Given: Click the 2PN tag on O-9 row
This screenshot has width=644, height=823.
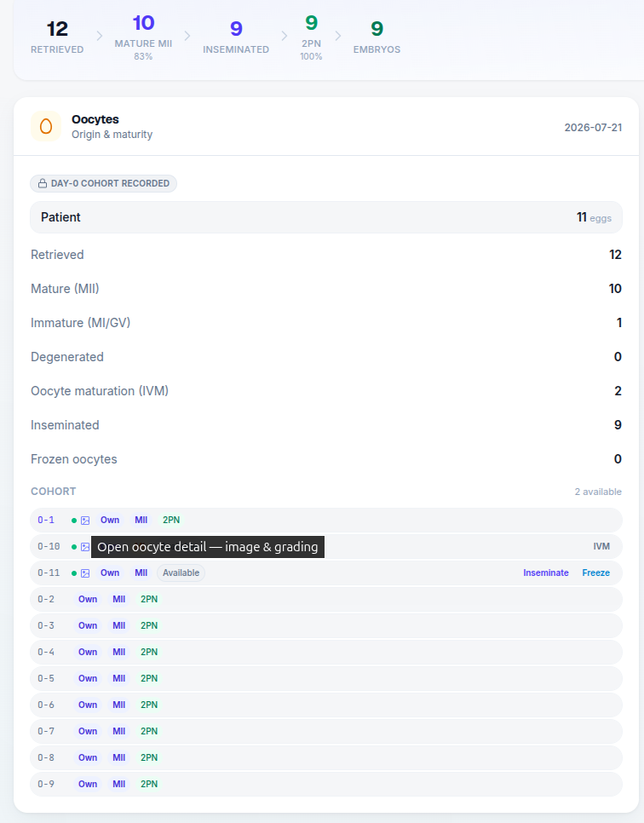Looking at the screenshot, I should (x=149, y=784).
